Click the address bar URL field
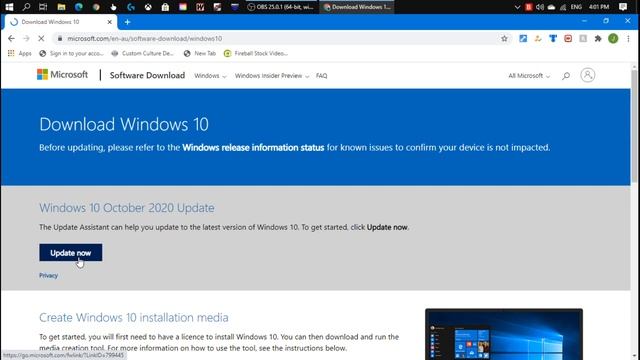The width and height of the screenshot is (640, 360). click(x=282, y=38)
